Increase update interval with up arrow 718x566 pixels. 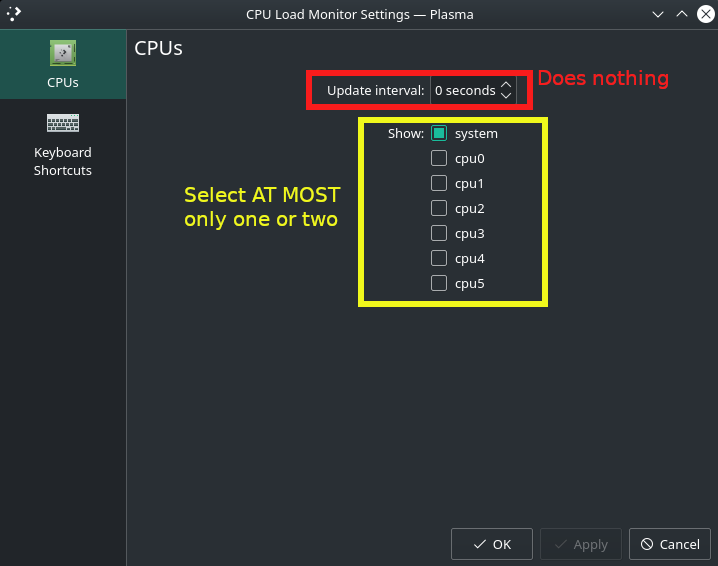[x=506, y=85]
